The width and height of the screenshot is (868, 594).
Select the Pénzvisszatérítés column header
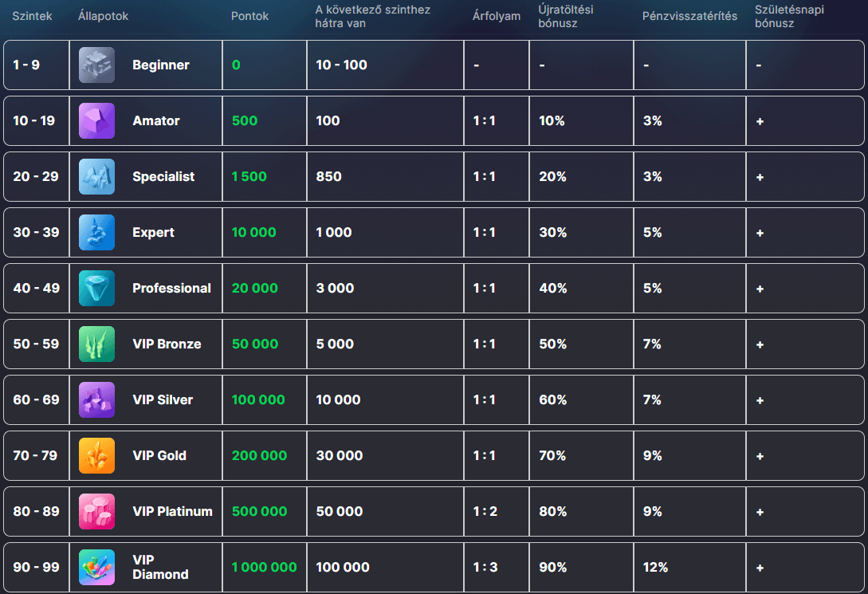689,16
